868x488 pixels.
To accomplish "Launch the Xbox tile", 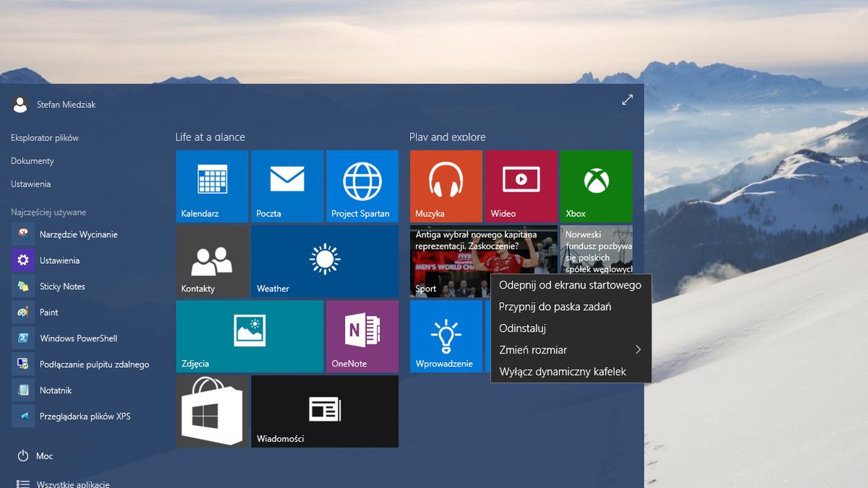I will click(597, 186).
